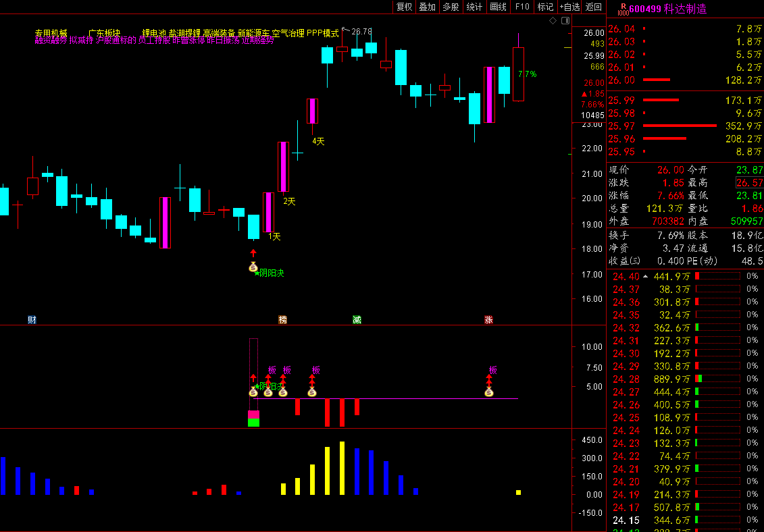Click the 榜 ranking marker icon
The image size is (764, 532).
(282, 319)
